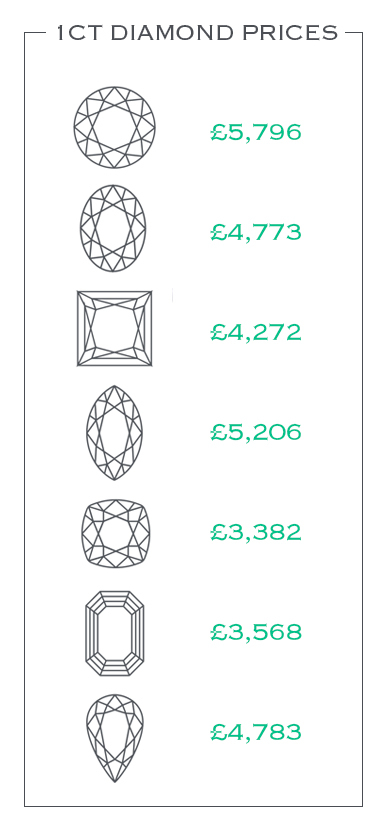Click the £3,382 price
Image resolution: width=391 pixels, height=829 pixels.
point(256,532)
